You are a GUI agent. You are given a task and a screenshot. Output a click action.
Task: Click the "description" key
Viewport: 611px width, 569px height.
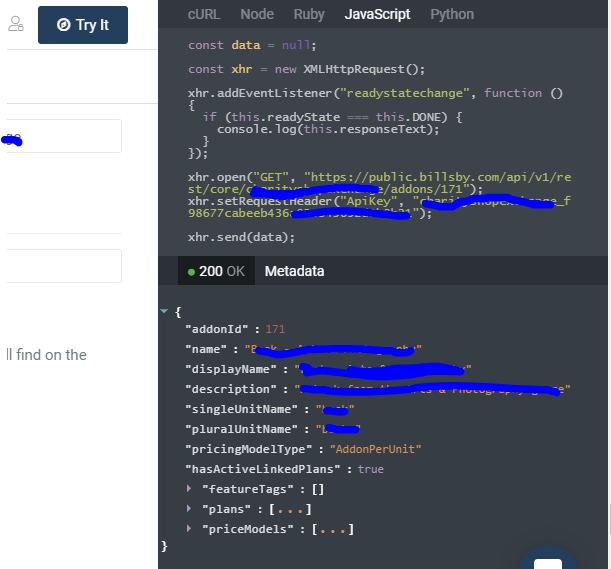pos(231,389)
